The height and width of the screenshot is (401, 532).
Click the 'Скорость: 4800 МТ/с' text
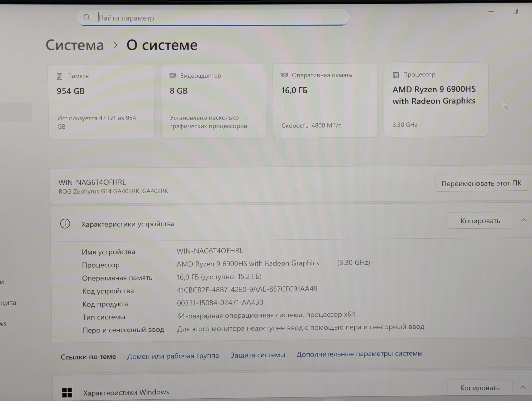click(x=311, y=125)
